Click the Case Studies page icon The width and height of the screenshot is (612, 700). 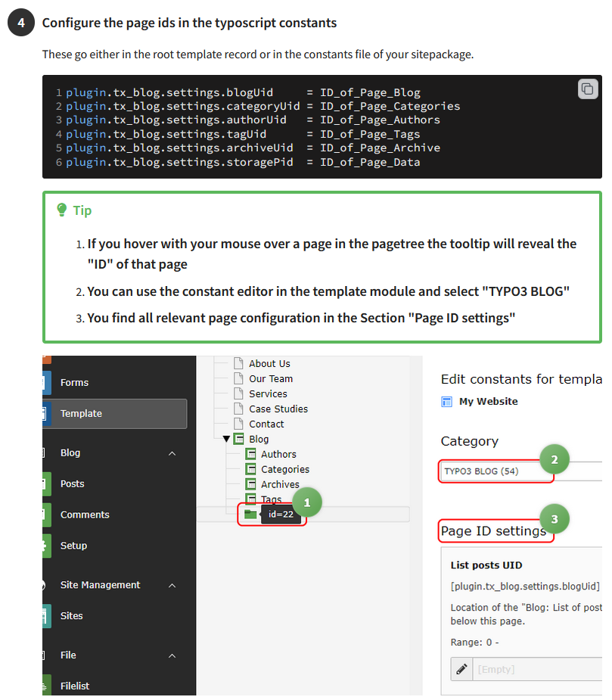pos(238,409)
